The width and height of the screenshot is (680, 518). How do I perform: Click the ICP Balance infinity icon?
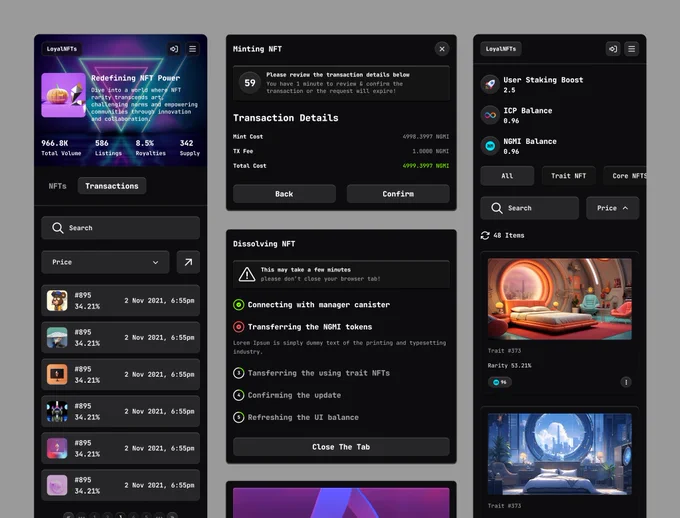point(490,115)
